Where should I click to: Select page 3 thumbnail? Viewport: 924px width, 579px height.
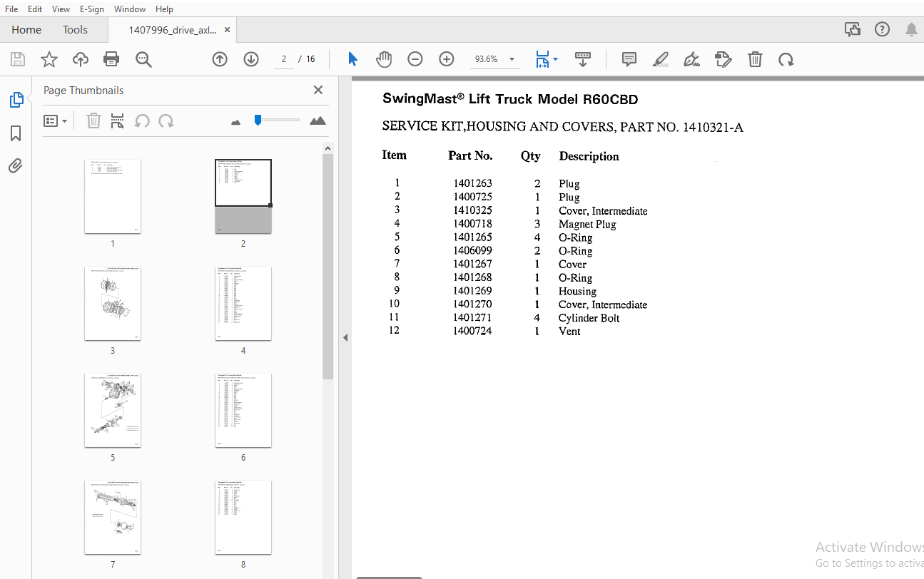[x=113, y=303]
